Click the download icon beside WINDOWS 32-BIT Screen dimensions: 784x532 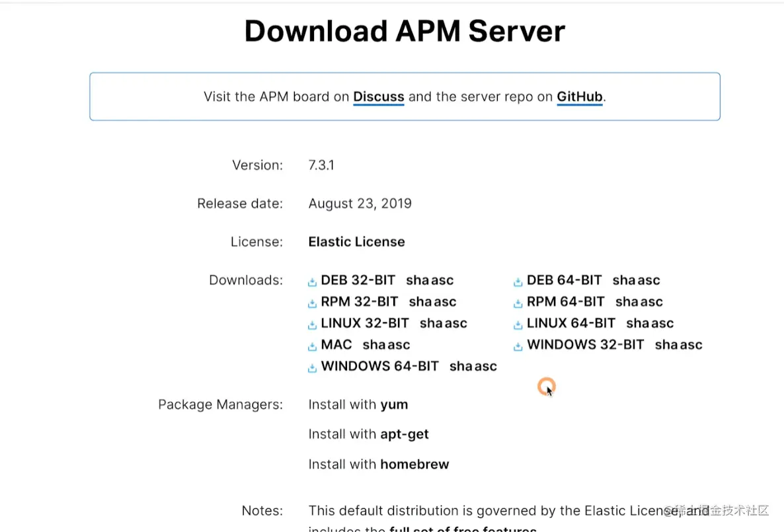click(518, 346)
